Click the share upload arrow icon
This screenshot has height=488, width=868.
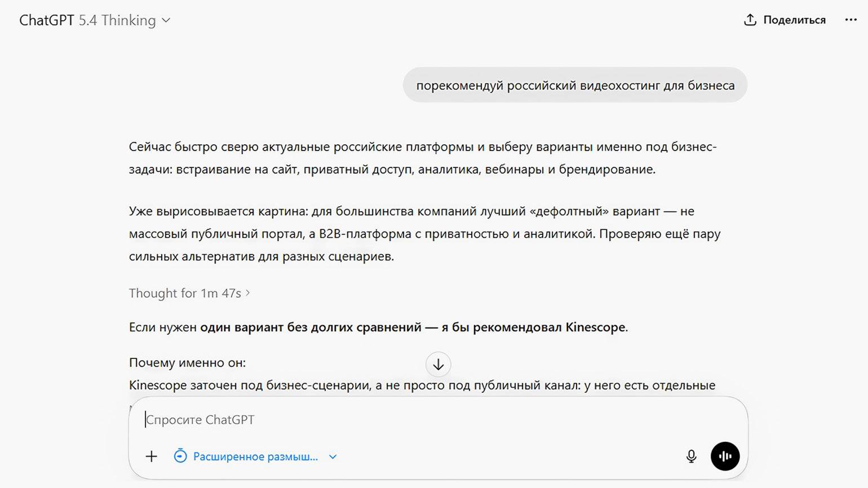tap(750, 20)
